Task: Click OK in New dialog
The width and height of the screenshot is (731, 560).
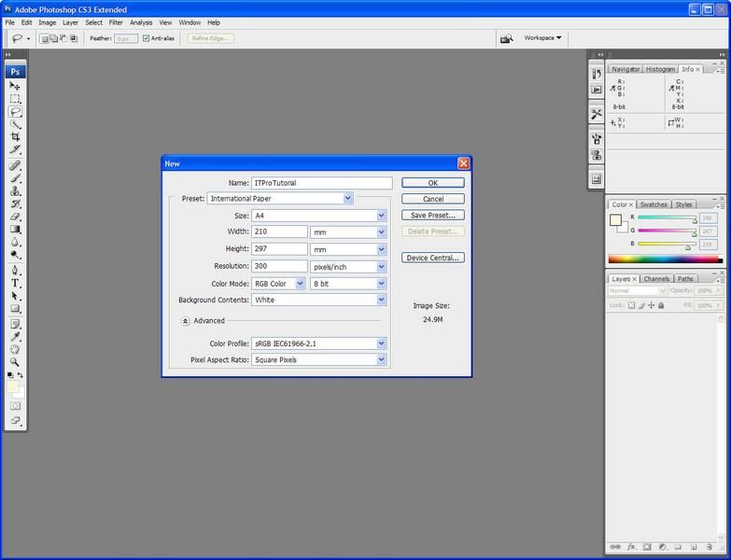Action: point(433,183)
